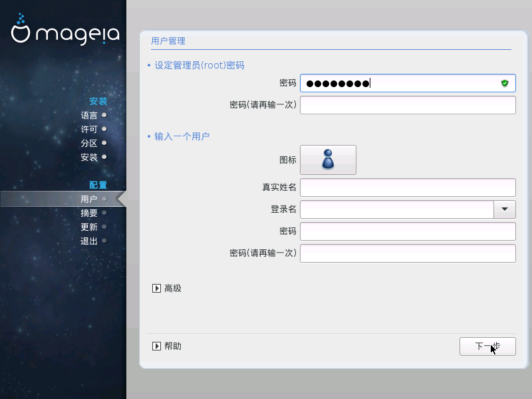Click the Mageia logo
532x399 pixels.
pyautogui.click(x=65, y=32)
